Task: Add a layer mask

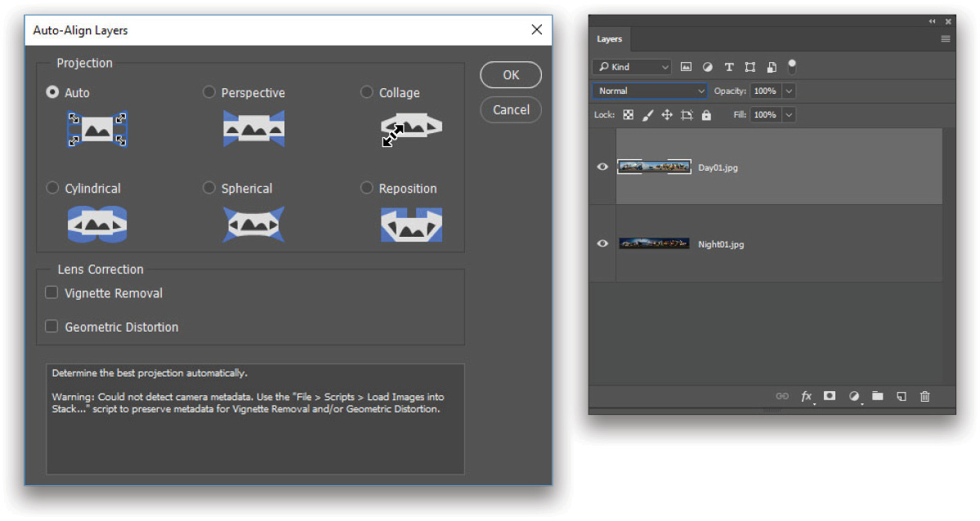Action: 830,396
